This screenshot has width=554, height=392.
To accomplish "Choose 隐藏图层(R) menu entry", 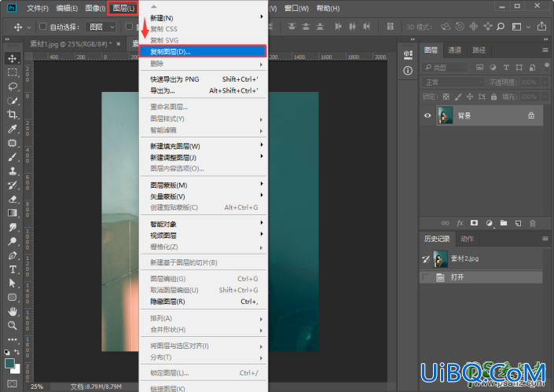I will (204, 302).
